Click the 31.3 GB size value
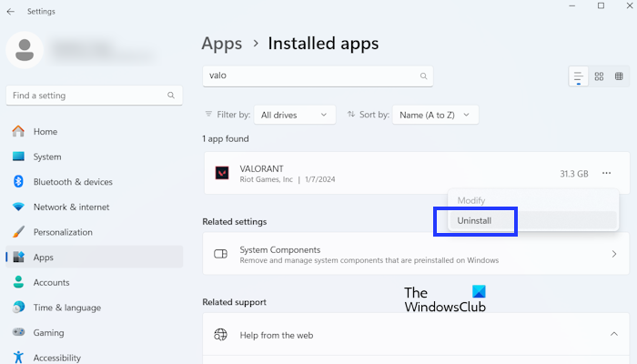 574,174
